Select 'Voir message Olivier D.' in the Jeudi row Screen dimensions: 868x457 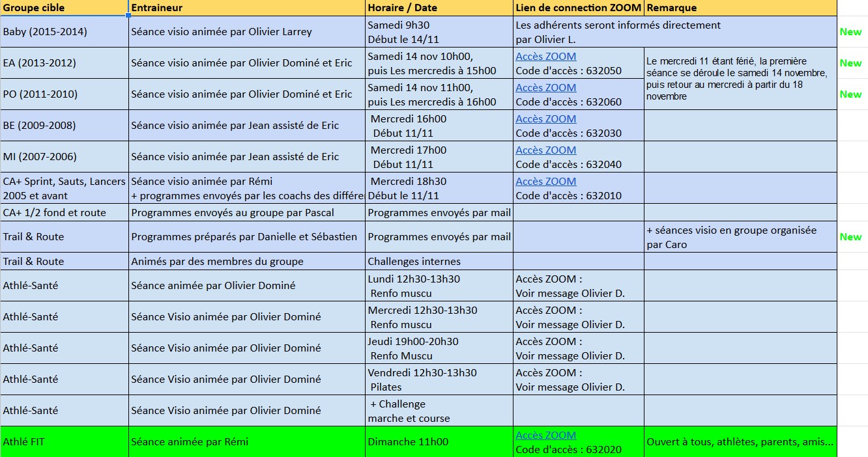[570, 356]
